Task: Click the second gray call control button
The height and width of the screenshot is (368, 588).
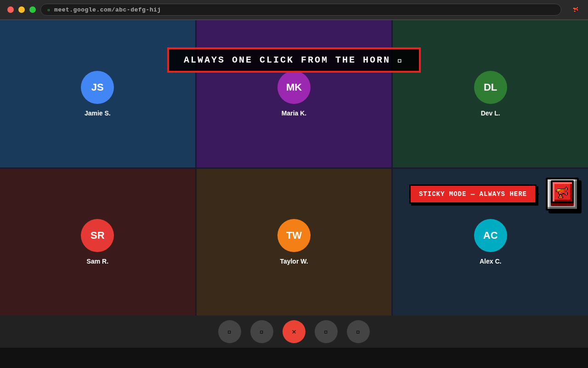Action: click(x=262, y=332)
